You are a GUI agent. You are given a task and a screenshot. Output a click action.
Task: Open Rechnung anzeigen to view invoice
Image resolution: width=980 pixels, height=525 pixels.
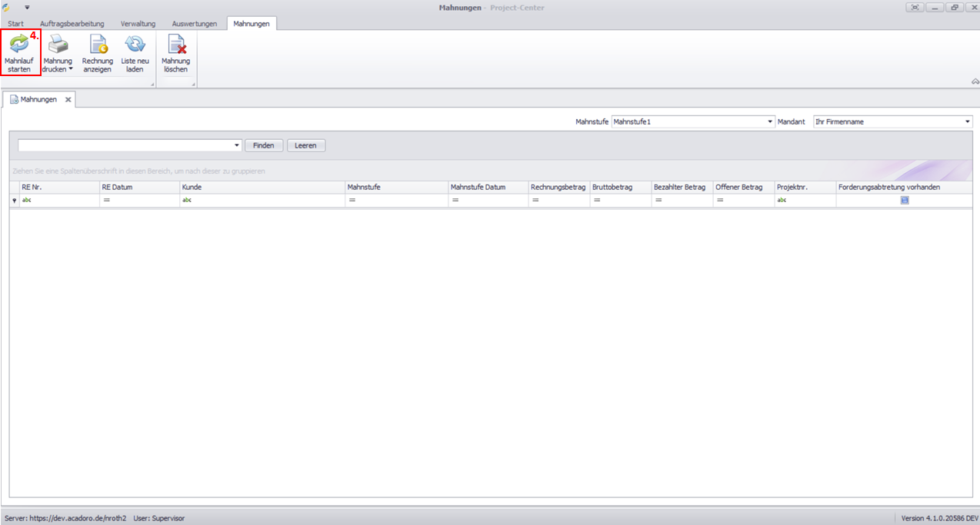click(98, 53)
